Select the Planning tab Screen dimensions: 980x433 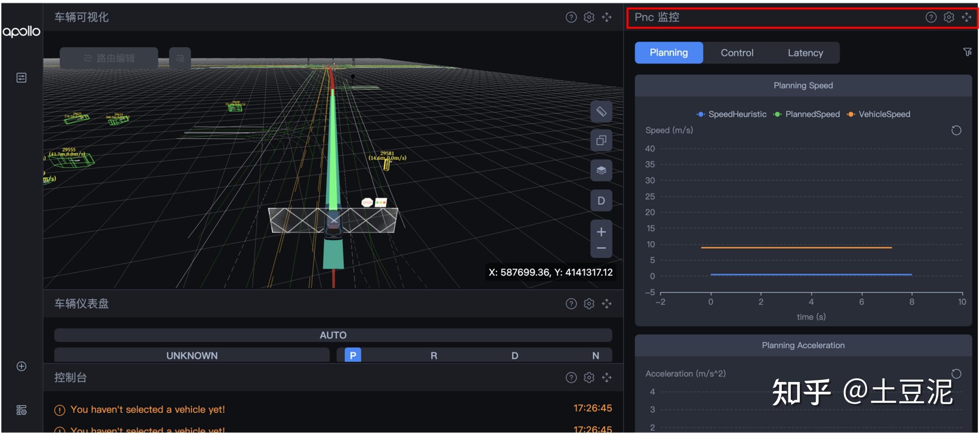(x=669, y=53)
